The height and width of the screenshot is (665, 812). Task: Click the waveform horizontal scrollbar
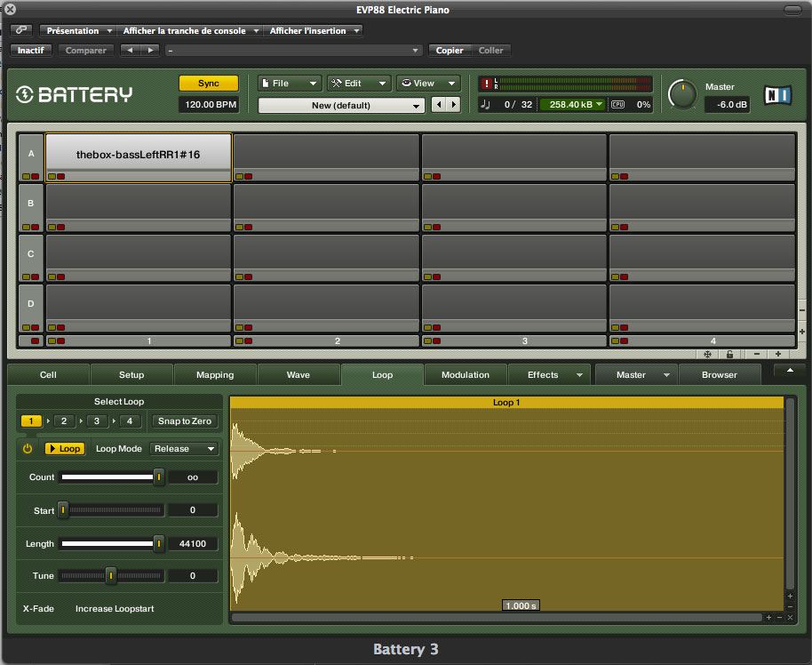tap(497, 617)
